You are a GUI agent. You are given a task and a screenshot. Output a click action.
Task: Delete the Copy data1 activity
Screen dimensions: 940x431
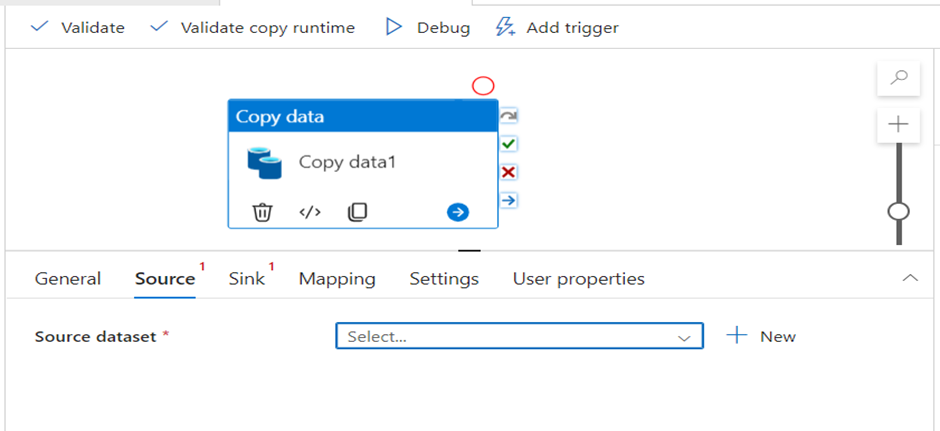[x=262, y=212]
